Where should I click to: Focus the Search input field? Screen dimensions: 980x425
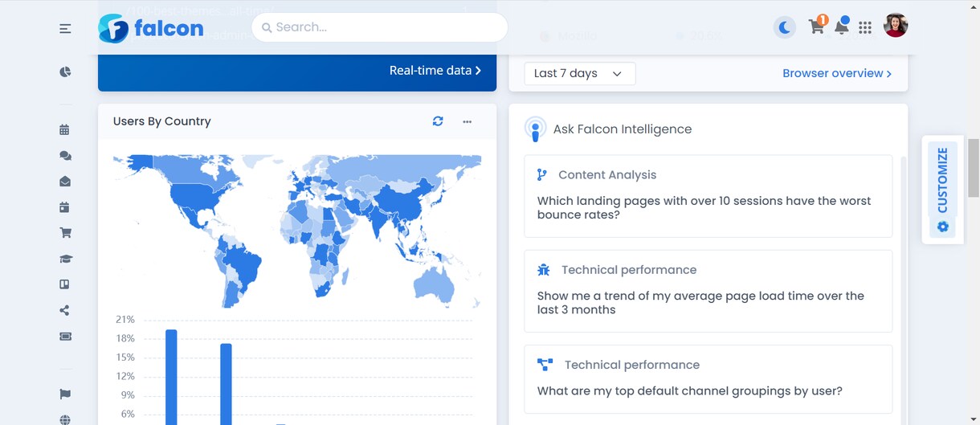(x=379, y=27)
